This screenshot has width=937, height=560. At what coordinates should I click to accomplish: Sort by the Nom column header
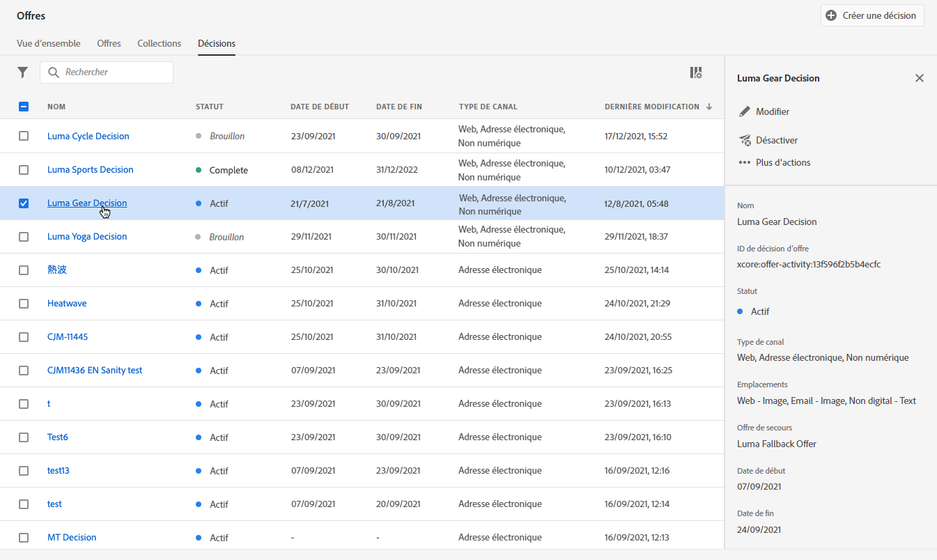pos(56,107)
